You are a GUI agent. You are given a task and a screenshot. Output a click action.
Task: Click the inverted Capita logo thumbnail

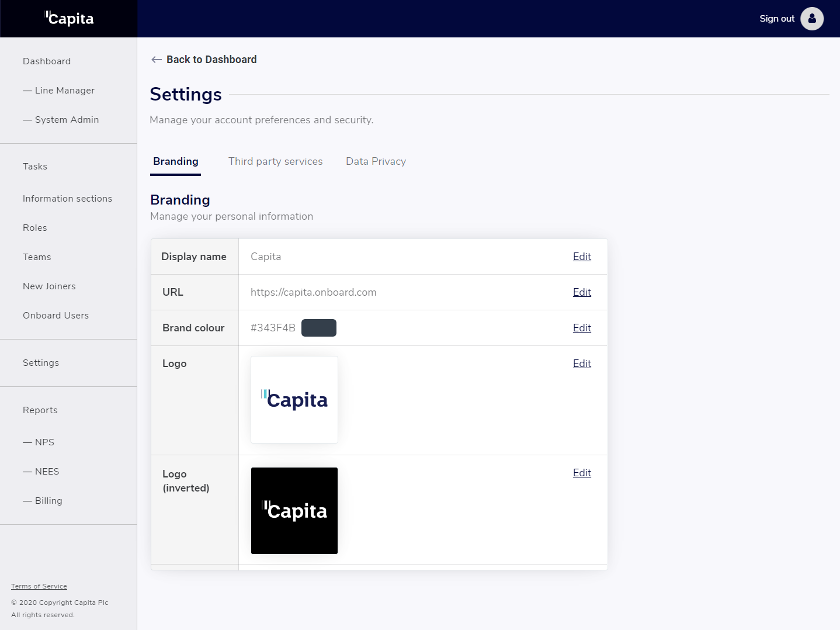(x=294, y=511)
